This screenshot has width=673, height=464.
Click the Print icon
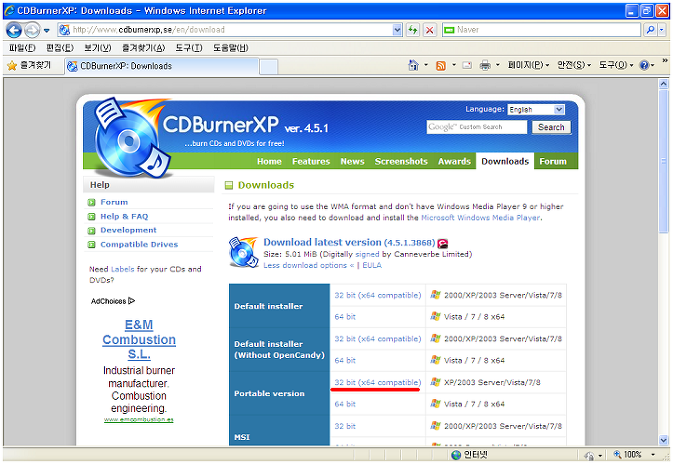(x=485, y=65)
